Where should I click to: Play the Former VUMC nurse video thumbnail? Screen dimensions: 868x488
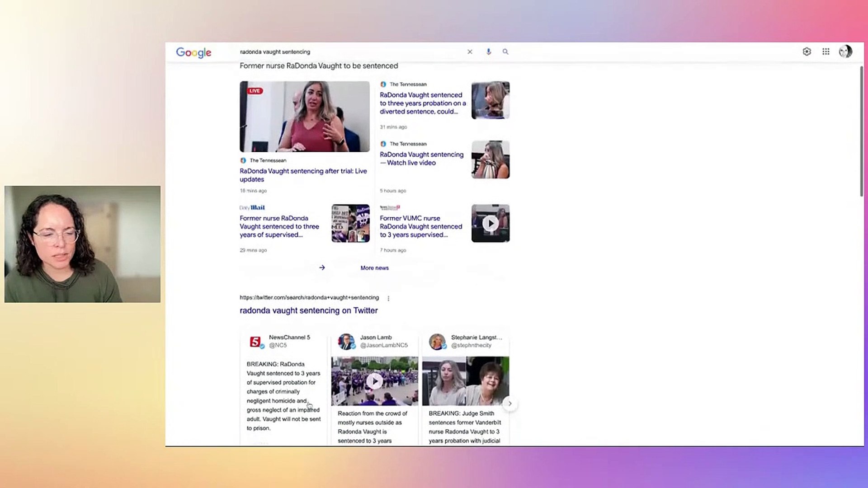pos(490,223)
